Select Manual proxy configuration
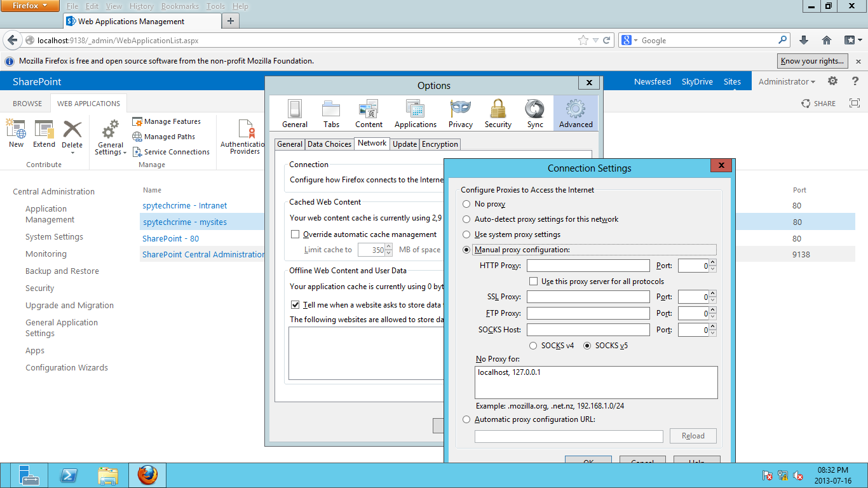 coord(467,250)
